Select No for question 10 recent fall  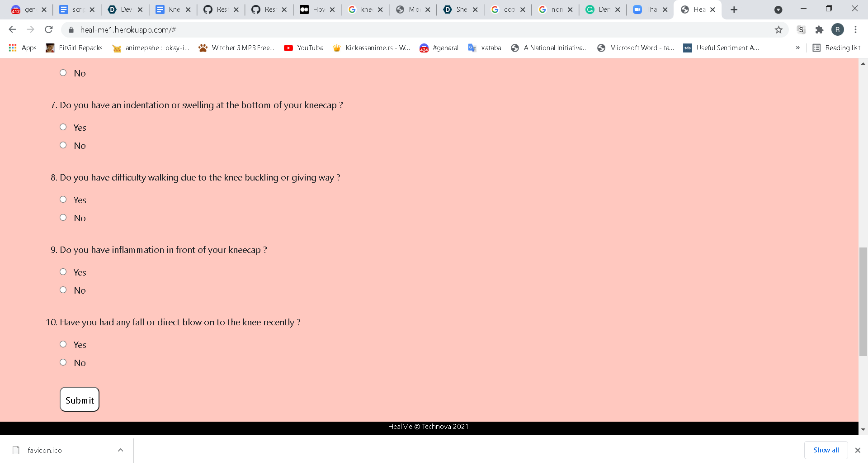pyautogui.click(x=63, y=362)
